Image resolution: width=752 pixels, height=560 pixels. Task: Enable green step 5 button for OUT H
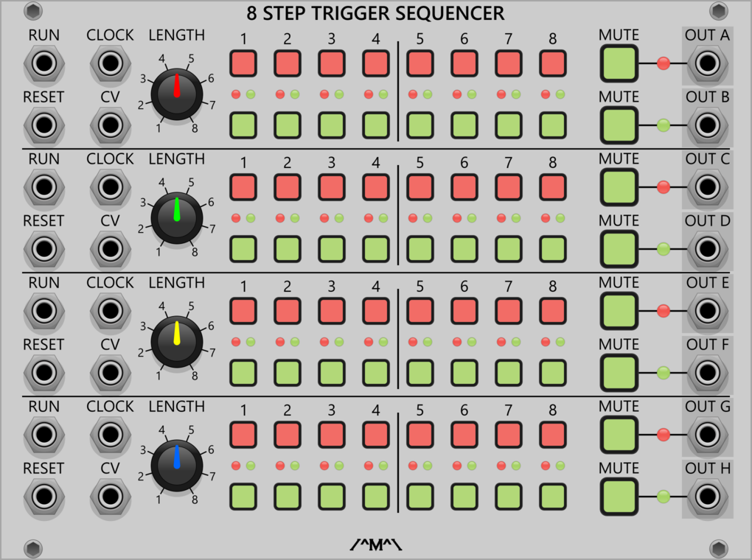pyautogui.click(x=420, y=496)
